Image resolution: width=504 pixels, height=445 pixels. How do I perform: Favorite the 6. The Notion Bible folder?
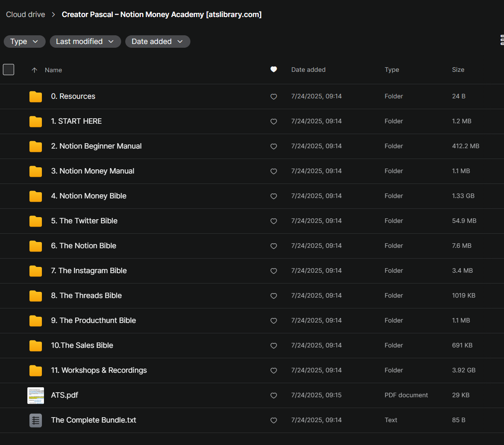click(274, 246)
